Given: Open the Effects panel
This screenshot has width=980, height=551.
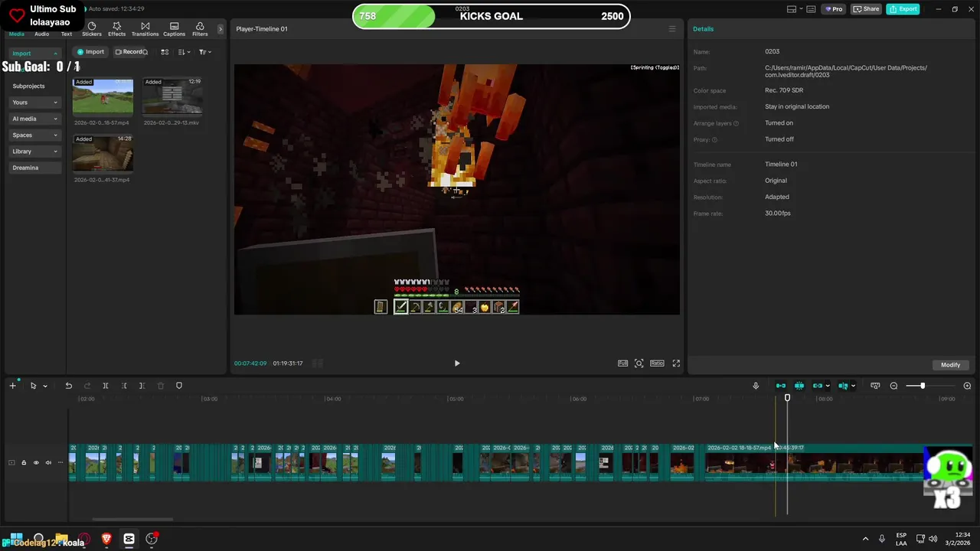Looking at the screenshot, I should (116, 29).
